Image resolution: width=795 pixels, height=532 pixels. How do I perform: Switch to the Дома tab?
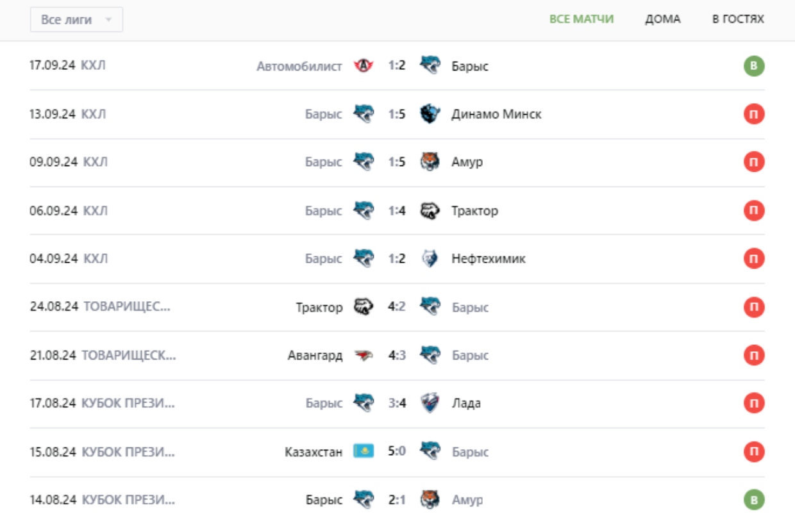coord(662,19)
